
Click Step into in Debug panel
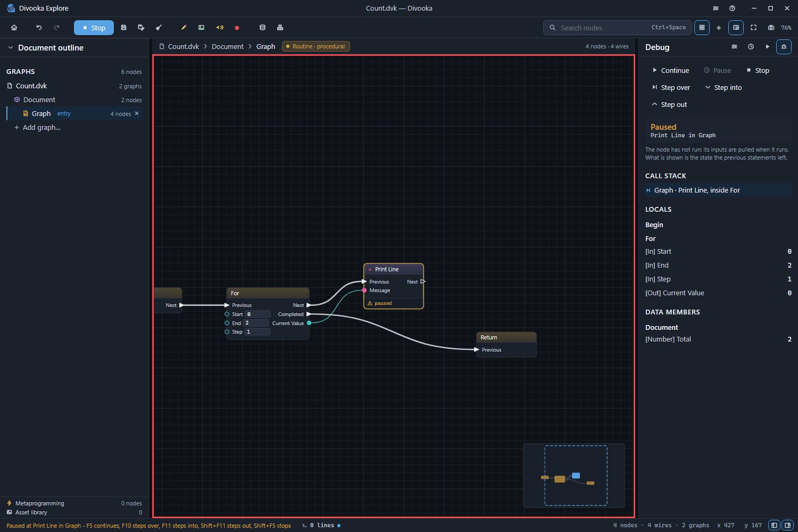[x=723, y=87]
